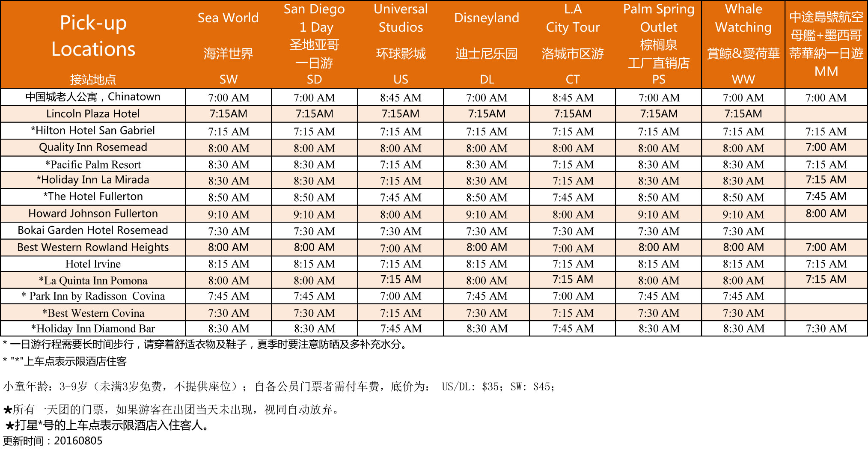Click the *La Quinta Inn Pomona row label

click(x=93, y=281)
